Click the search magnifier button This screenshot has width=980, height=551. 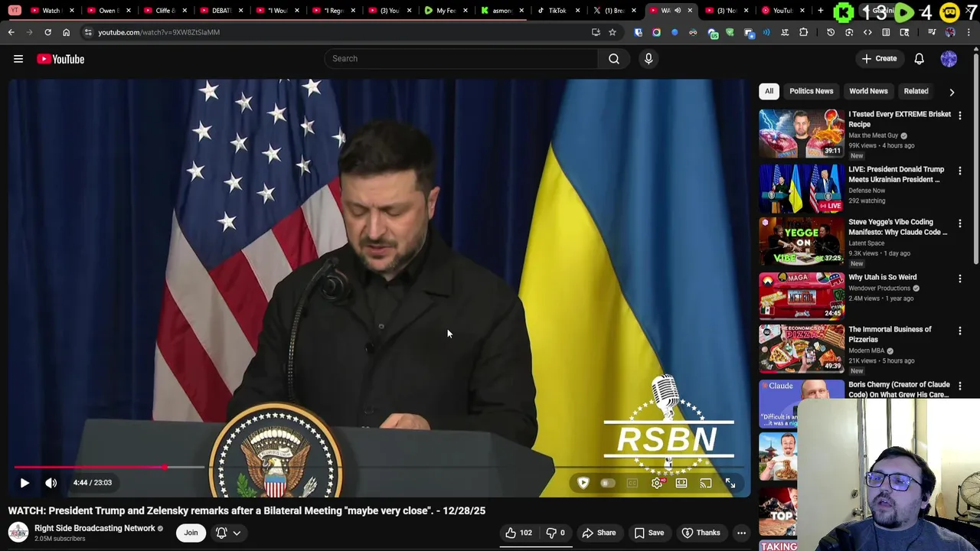click(614, 58)
